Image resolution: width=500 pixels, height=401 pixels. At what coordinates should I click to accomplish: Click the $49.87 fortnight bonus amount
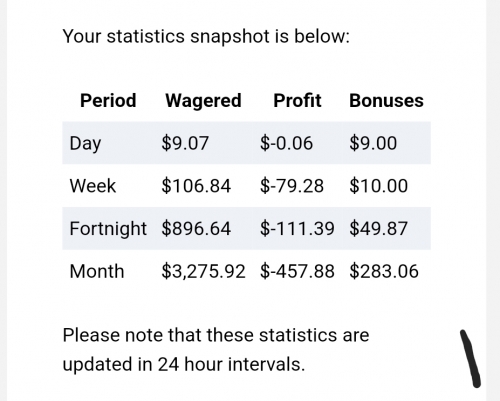point(378,228)
